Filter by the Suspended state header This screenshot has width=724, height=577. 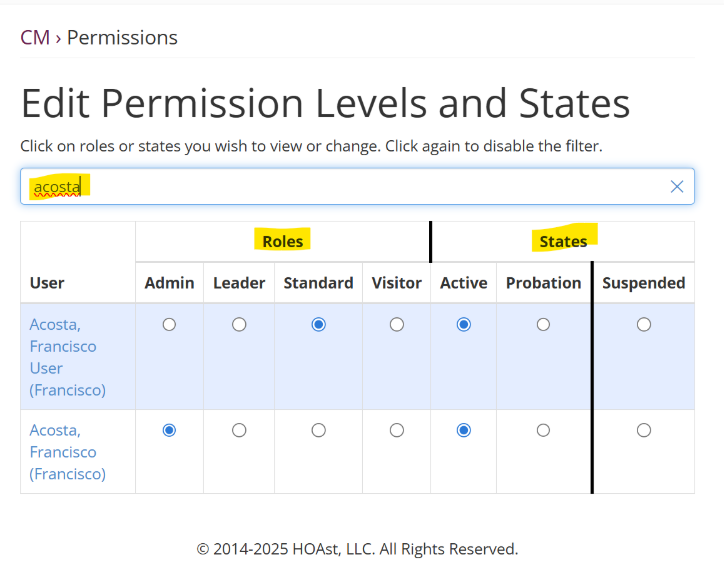coord(644,283)
